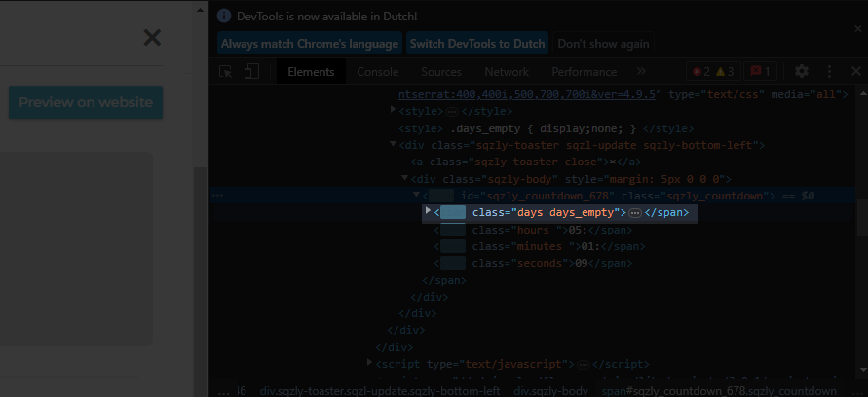
Task: Click the warning count indicator showing 3
Action: (x=725, y=72)
